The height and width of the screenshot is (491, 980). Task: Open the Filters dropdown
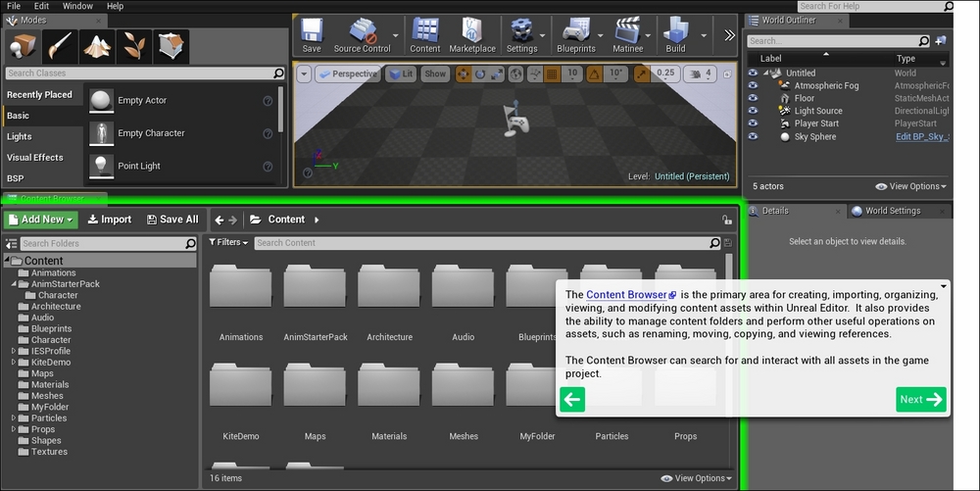click(228, 242)
